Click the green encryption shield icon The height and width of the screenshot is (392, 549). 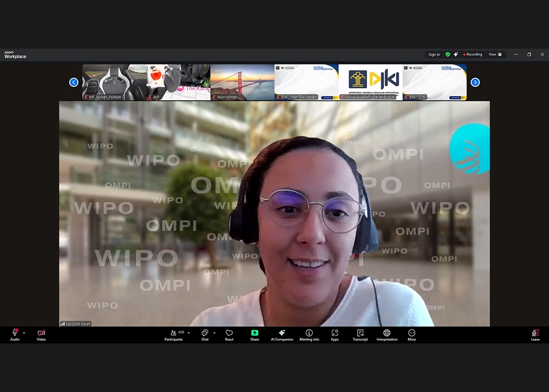point(448,54)
